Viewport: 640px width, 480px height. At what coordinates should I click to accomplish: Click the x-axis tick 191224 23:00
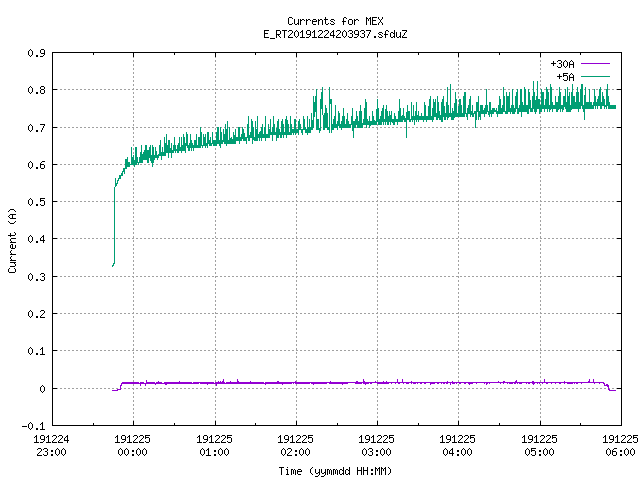(51, 445)
